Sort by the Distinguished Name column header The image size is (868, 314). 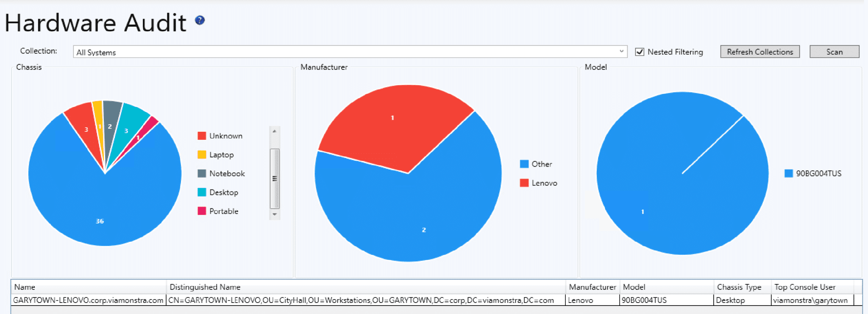(x=366, y=287)
